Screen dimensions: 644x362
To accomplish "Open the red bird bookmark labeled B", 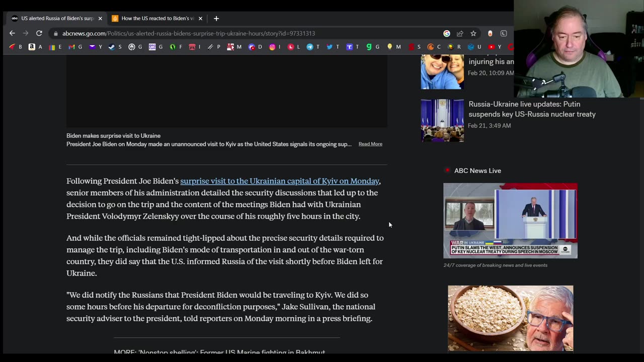I will pos(16,47).
